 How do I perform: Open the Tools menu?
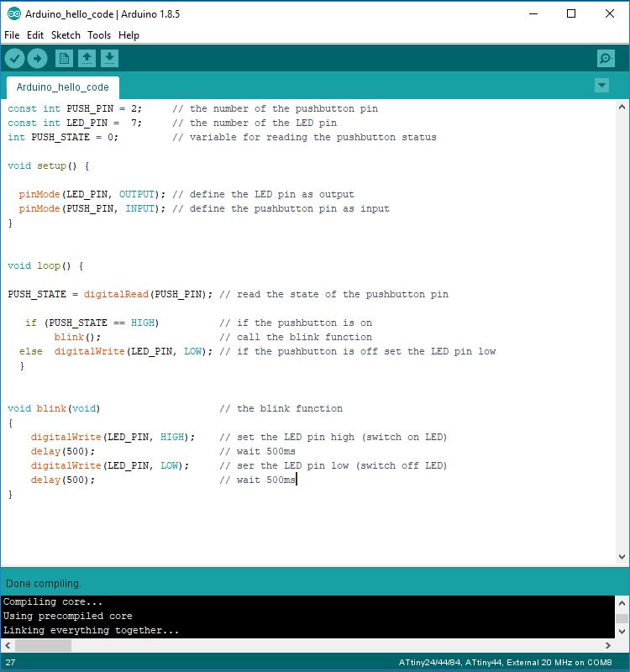pyautogui.click(x=99, y=35)
